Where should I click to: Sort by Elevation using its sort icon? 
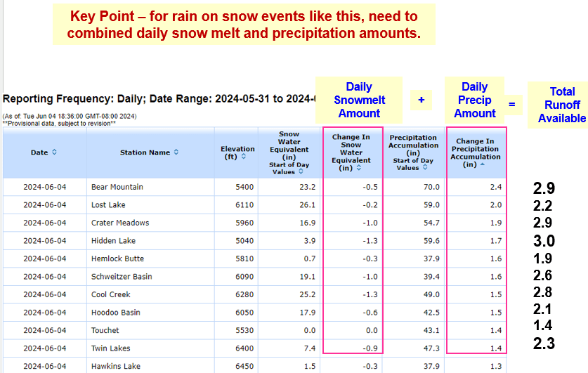coord(243,157)
